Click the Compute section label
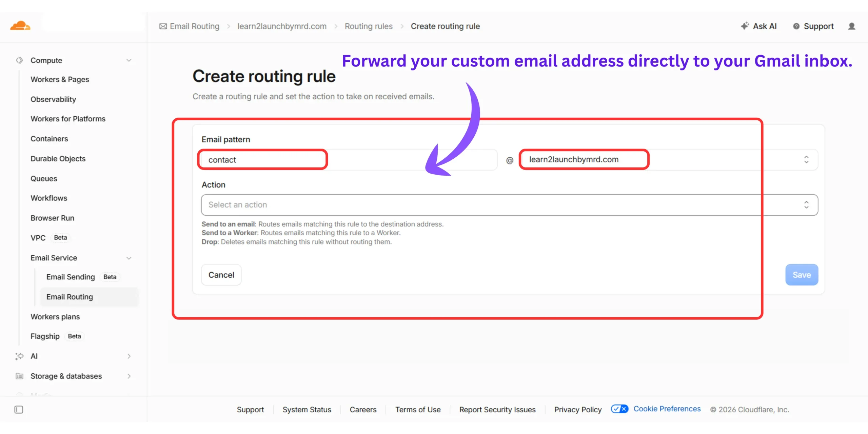868x434 pixels. tap(46, 60)
